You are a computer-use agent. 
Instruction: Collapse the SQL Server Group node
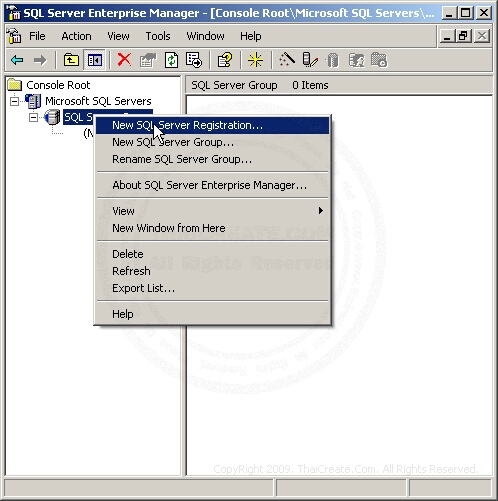point(33,117)
